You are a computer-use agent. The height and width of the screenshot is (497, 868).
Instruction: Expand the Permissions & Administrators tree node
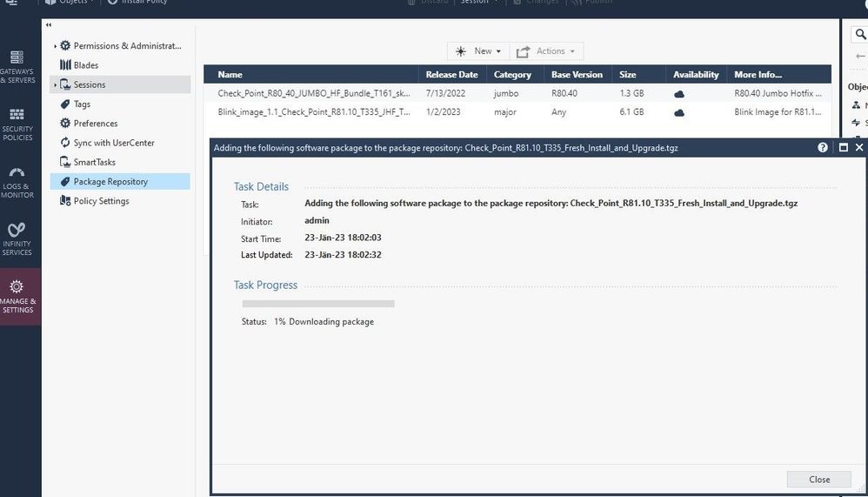(x=56, y=46)
